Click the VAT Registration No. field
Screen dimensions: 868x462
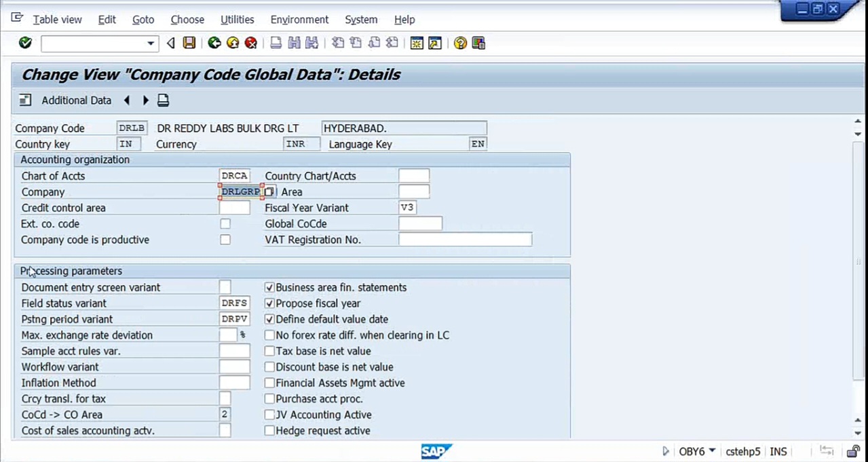[x=465, y=239]
